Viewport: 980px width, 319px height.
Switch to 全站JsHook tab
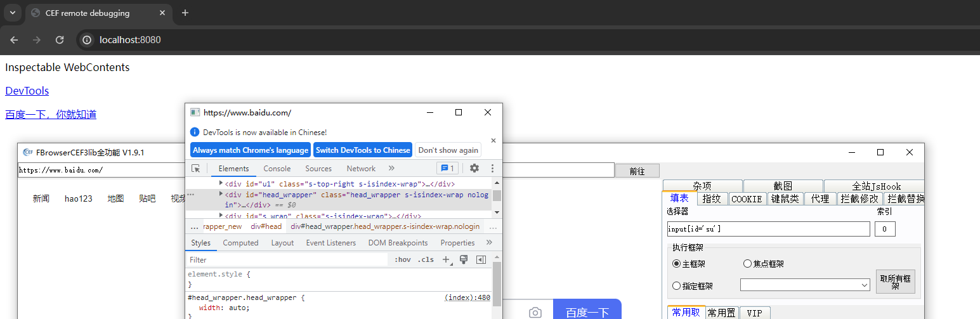pos(873,186)
